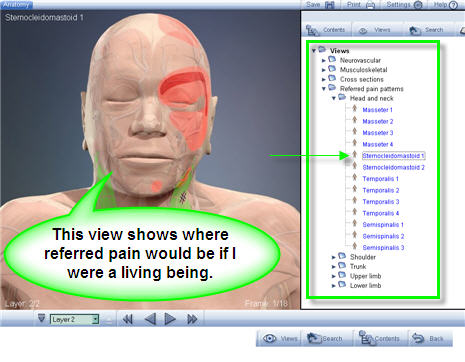Jump to last frame with fast-forward button
Screen dimensions: 465x362
[192, 319]
